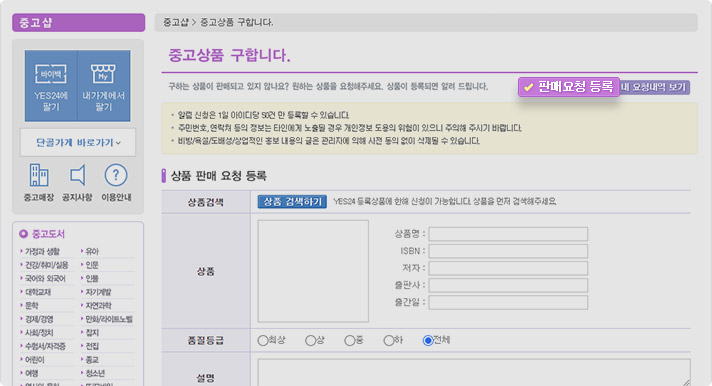Screen dimensions: 712x386
Task: Expand the 단골가게 바로가기 dropdown
Action: click(78, 143)
